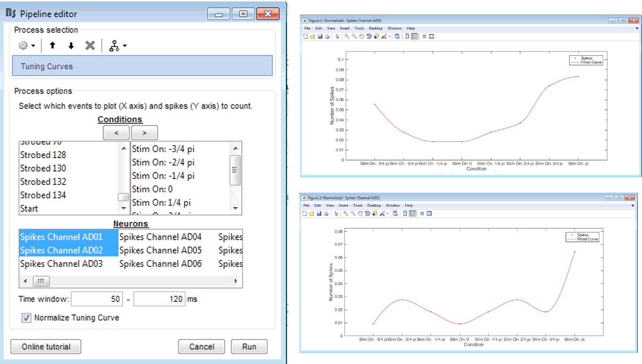Click the Run button
Viewport: 642px width, 364px height.
click(249, 347)
